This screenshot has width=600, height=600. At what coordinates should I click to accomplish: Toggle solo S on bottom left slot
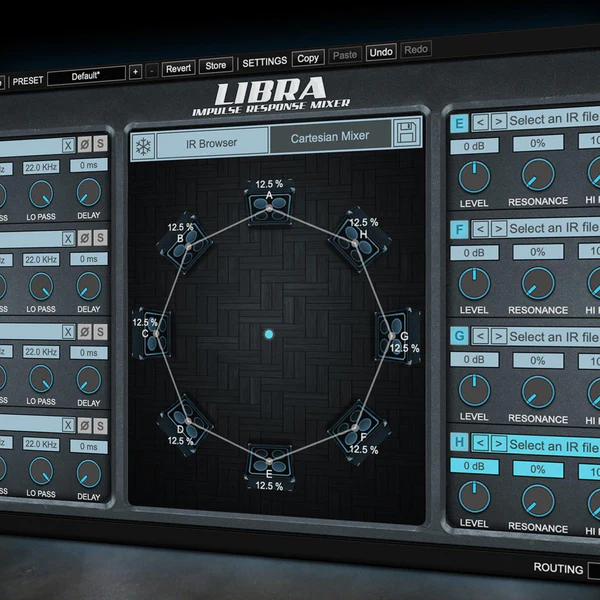100,426
